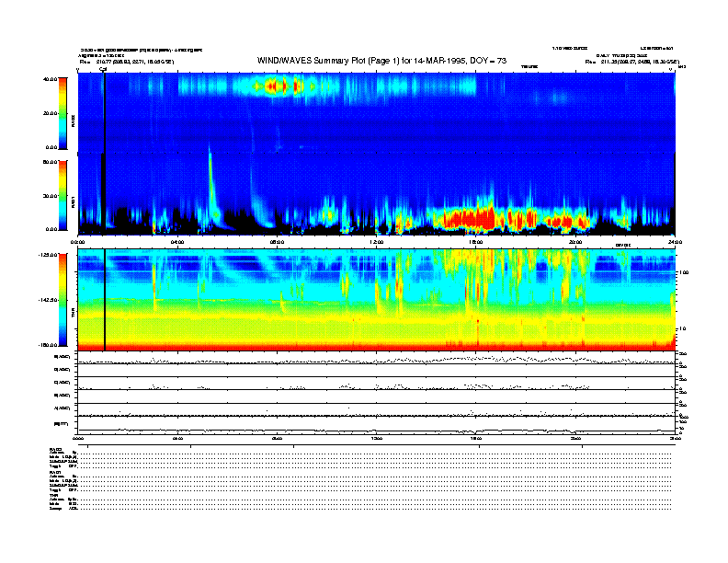Image resolution: width=728 pixels, height=563 pixels.
Task: Click the 100 label on TNR right axis
Action: click(x=683, y=272)
